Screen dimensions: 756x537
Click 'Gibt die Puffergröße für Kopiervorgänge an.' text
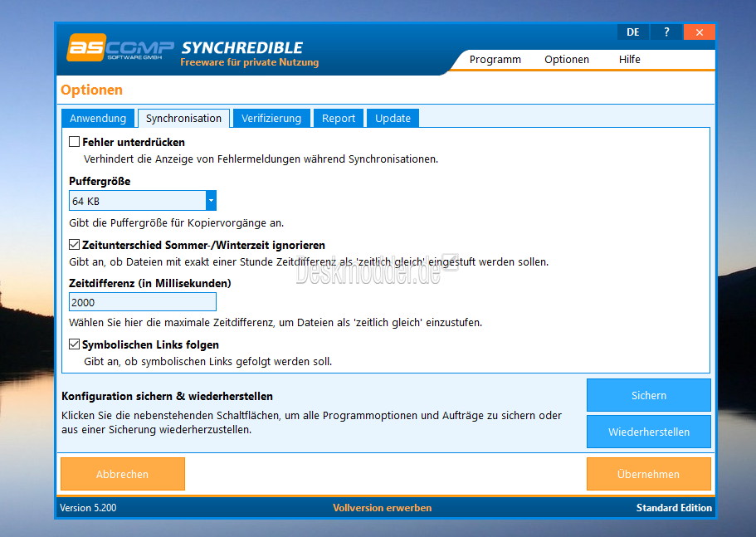point(177,222)
